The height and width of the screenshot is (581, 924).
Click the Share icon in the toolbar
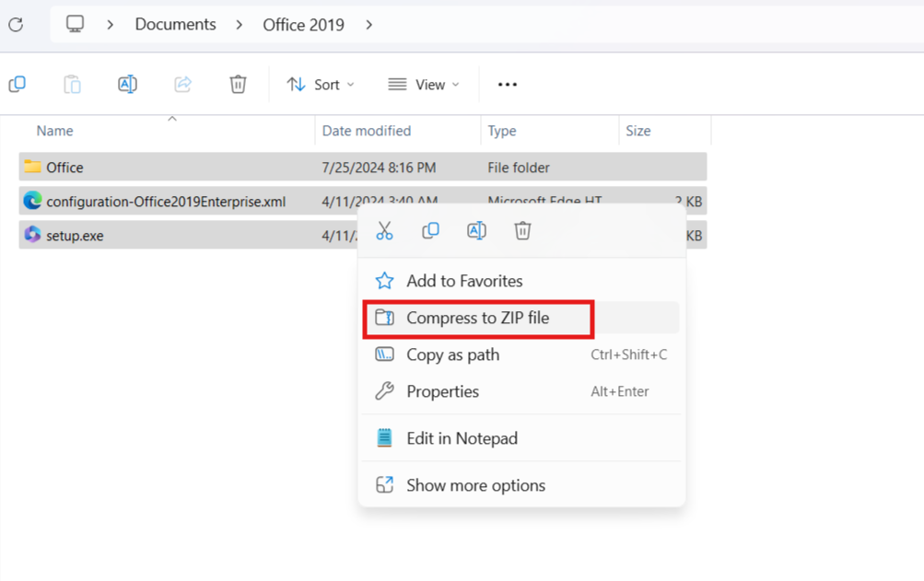pyautogui.click(x=182, y=85)
